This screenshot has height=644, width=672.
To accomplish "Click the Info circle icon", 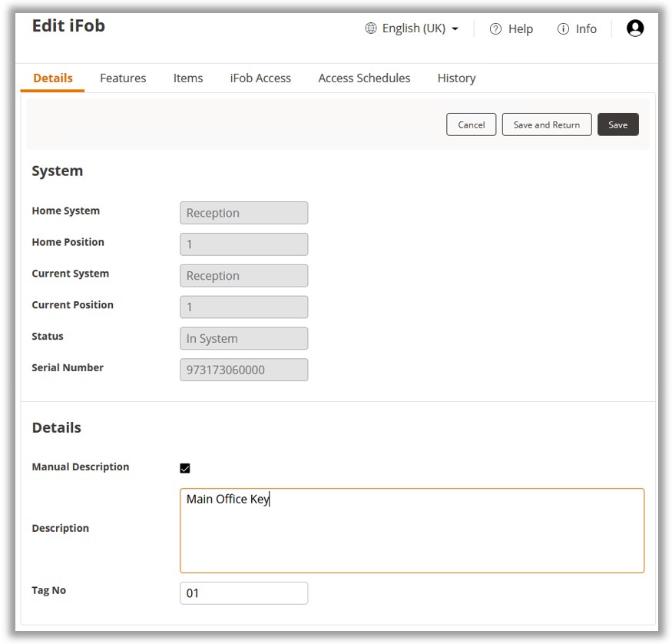I will click(563, 28).
